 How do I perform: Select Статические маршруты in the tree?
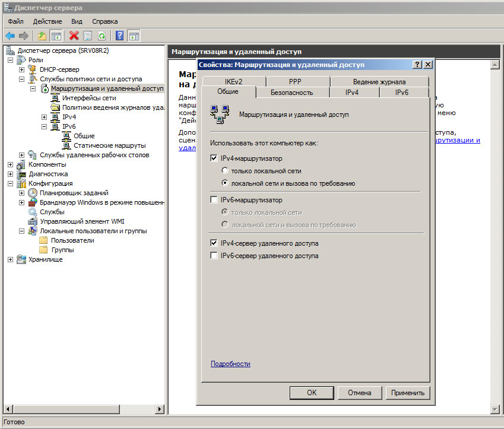pyautogui.click(x=109, y=145)
